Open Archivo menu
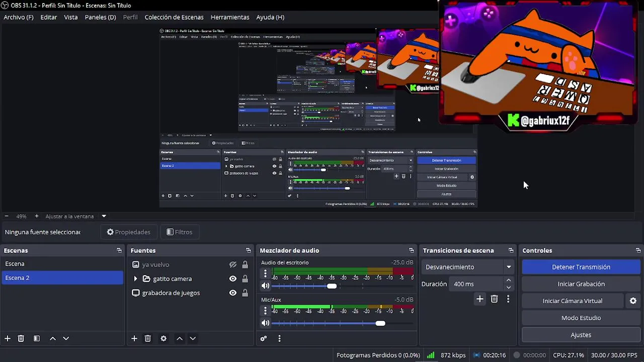The image size is (644, 362). tap(19, 17)
